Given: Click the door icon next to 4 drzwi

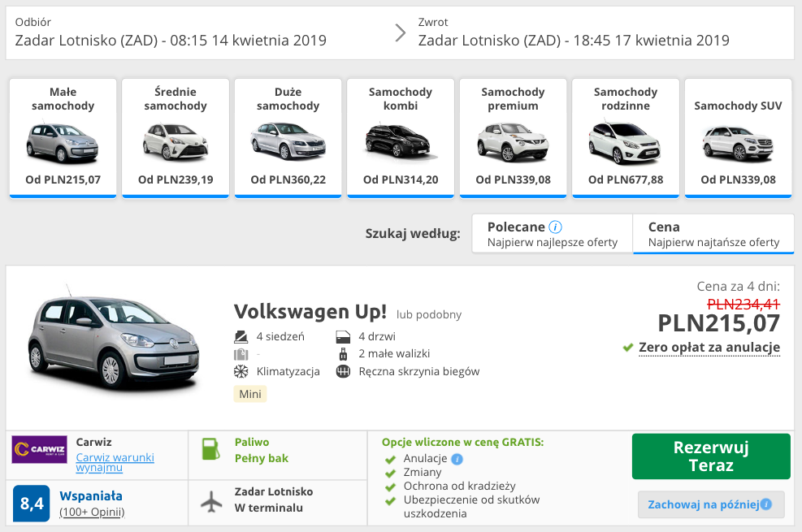Looking at the screenshot, I should click(343, 337).
